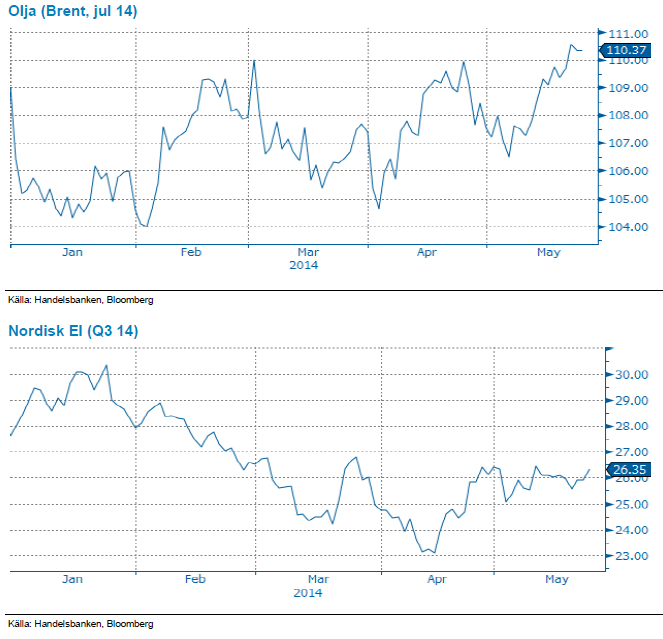Image resolution: width=663 pixels, height=639 pixels.
Task: Click the 2014 year label under the Brent chart
Action: point(304,266)
